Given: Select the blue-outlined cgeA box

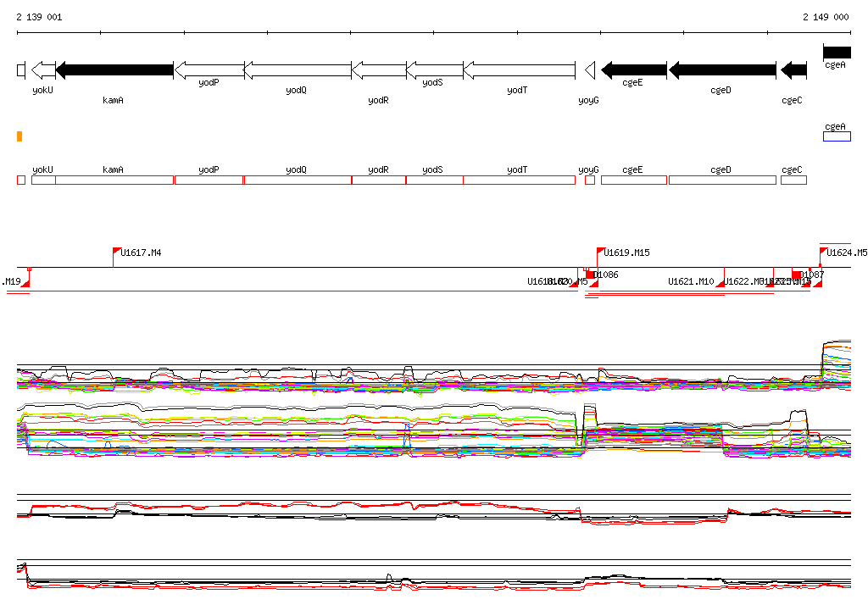Looking at the screenshot, I should [x=837, y=136].
